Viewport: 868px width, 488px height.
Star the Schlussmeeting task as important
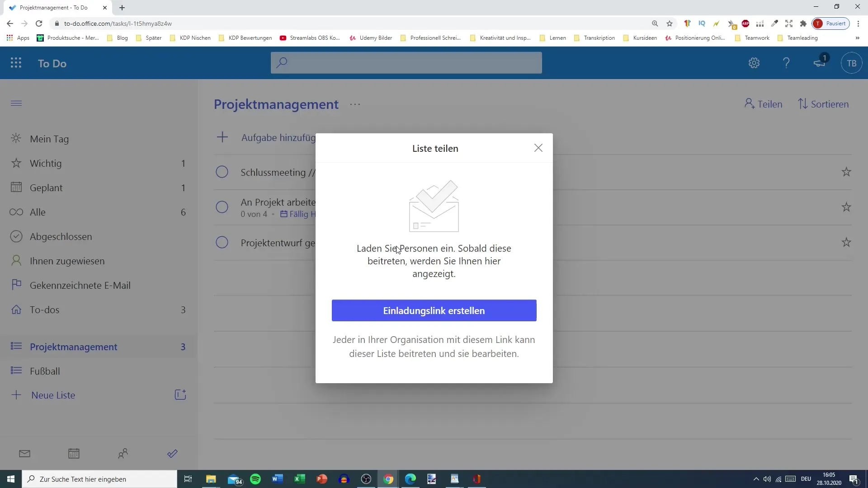pos(846,172)
